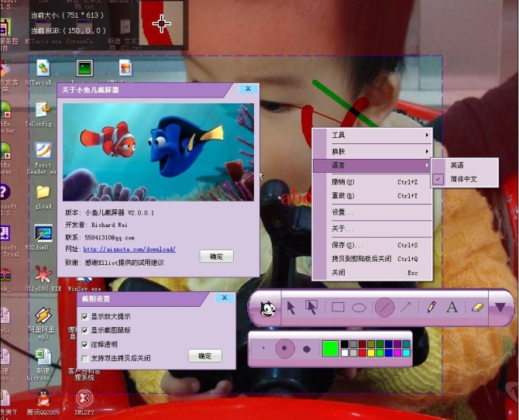Select the pencil freehand tool
This screenshot has width=519, height=420.
tap(431, 307)
